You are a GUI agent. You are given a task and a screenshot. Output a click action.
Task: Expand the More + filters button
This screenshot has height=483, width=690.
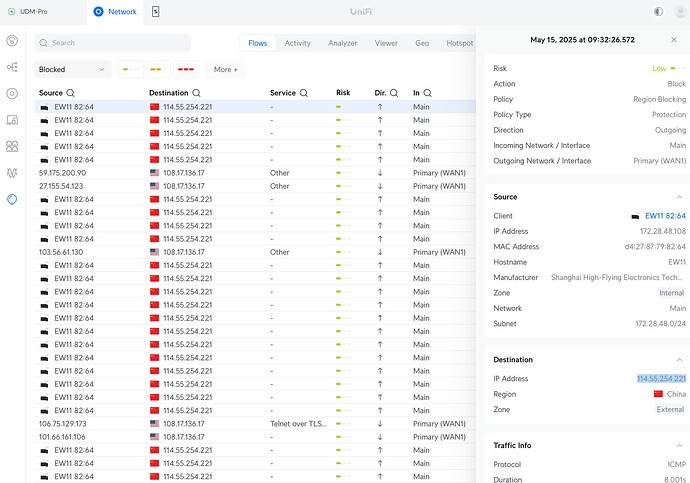tap(226, 69)
